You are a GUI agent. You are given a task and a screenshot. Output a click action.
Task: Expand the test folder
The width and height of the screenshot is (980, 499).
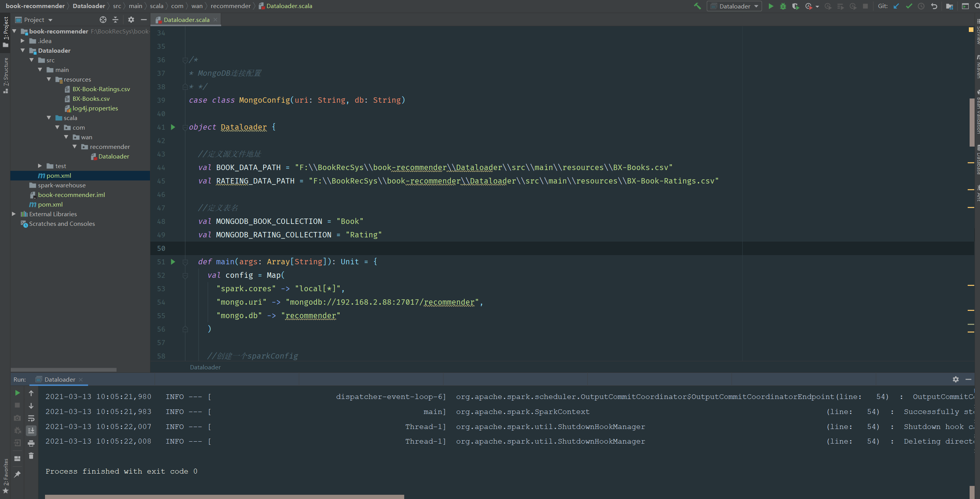[x=40, y=166]
